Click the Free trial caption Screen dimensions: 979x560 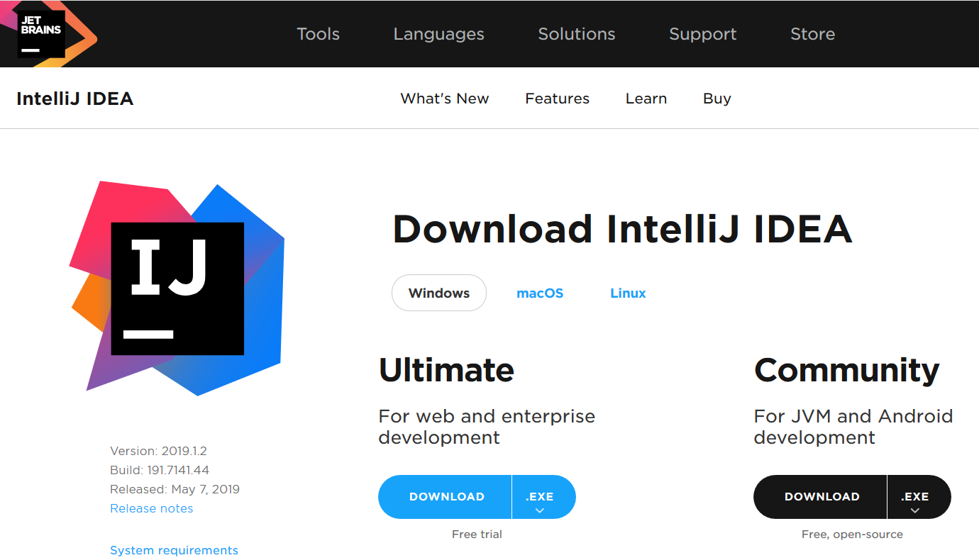[477, 534]
